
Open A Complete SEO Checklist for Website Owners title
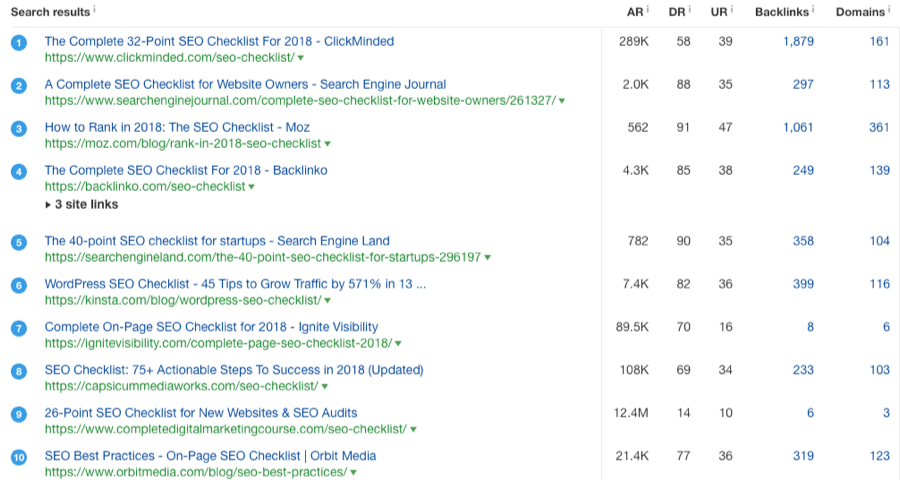tap(245, 84)
